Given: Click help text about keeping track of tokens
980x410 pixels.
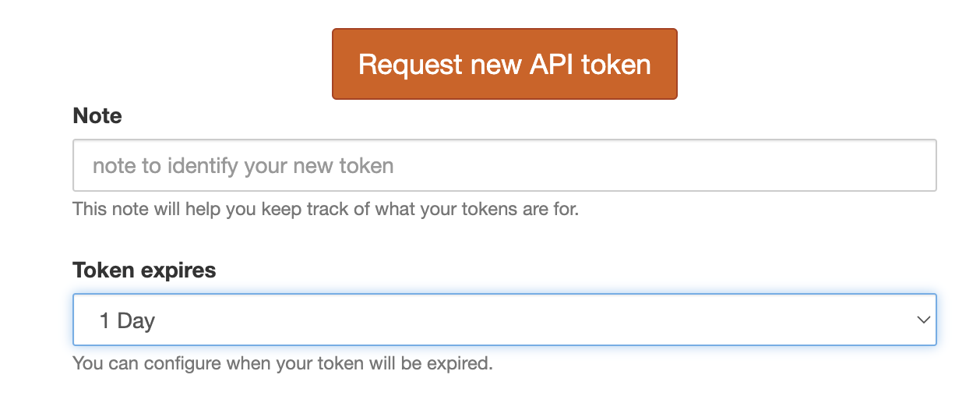Looking at the screenshot, I should [326, 209].
